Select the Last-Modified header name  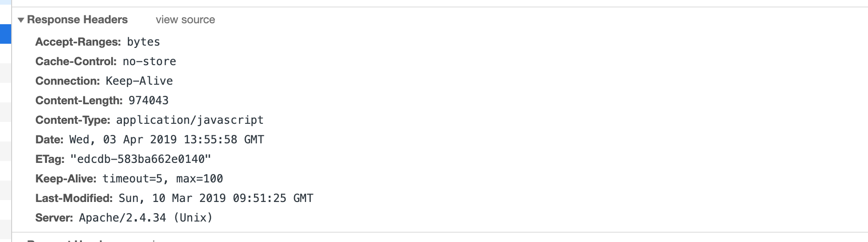tap(74, 198)
